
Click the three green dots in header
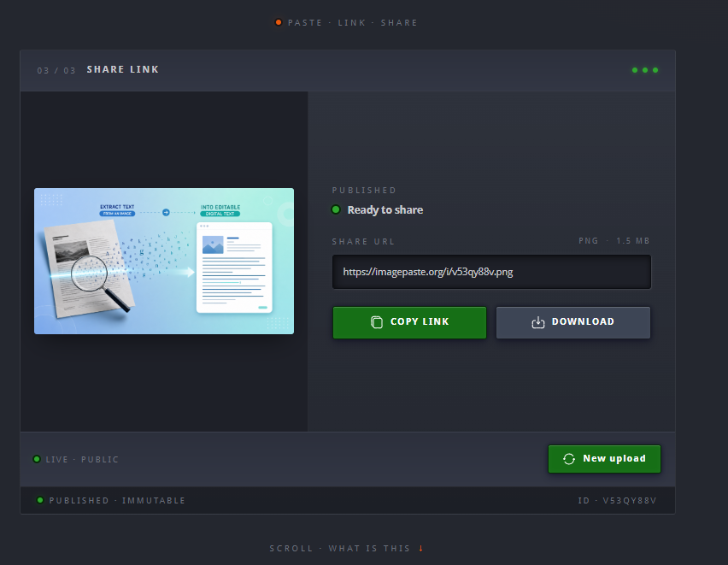(x=645, y=70)
